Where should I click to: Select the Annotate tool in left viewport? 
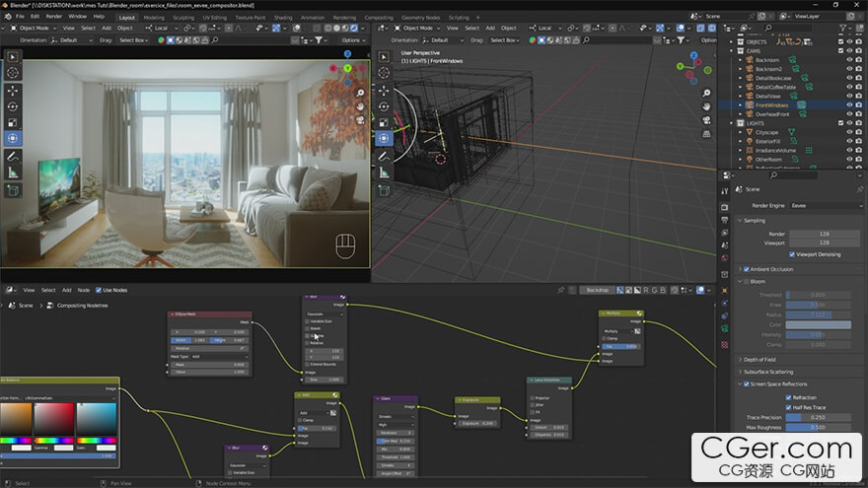[13, 157]
